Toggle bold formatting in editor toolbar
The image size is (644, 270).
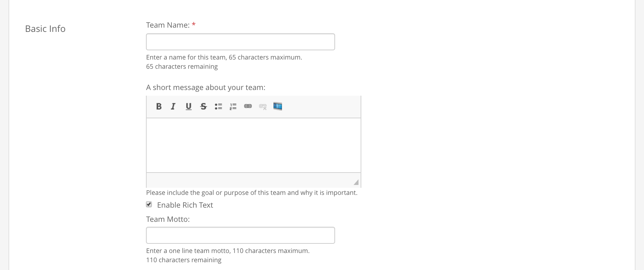coord(159,106)
